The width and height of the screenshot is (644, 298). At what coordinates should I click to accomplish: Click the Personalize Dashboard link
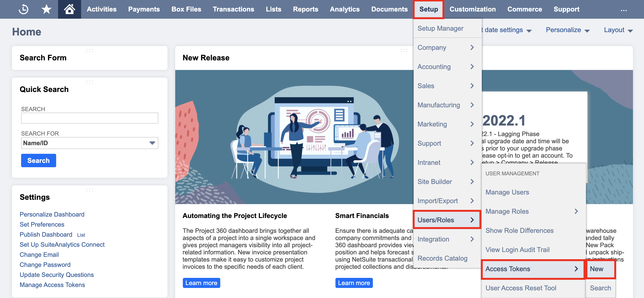click(x=52, y=214)
